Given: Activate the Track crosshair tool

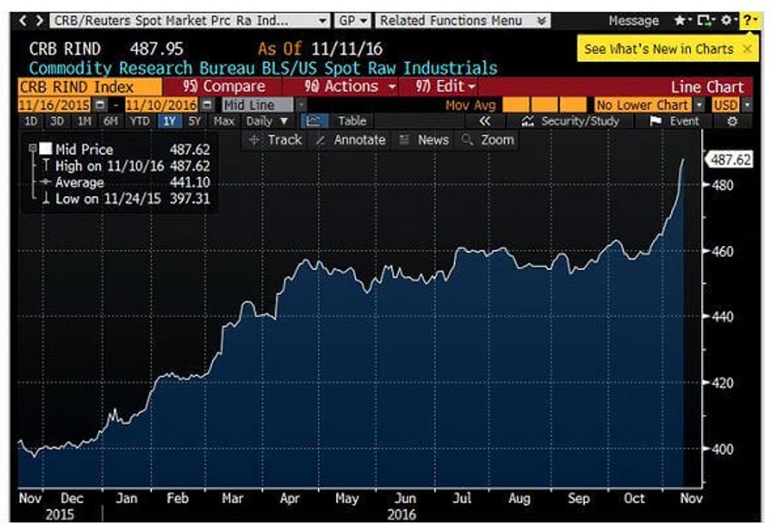Looking at the screenshot, I should click(275, 140).
